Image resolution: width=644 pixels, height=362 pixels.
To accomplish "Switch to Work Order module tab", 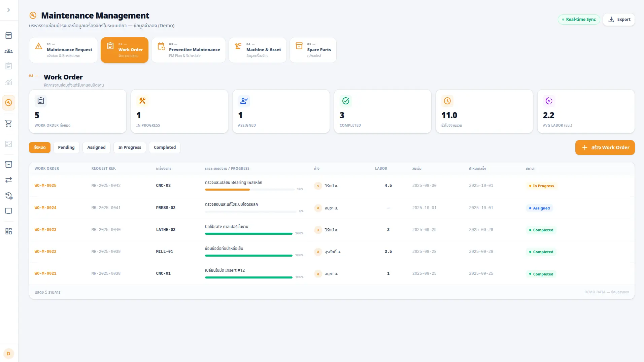I will 125,50.
